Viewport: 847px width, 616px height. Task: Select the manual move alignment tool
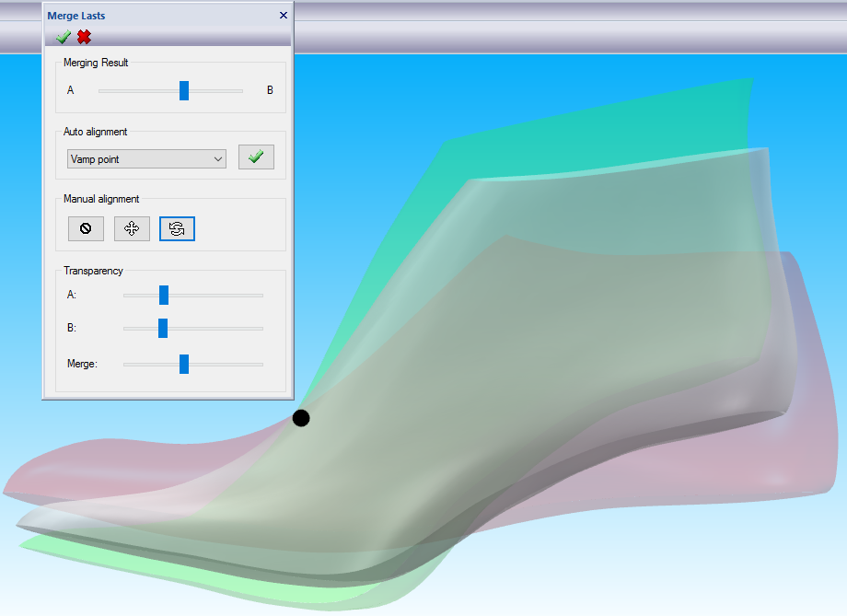pyautogui.click(x=132, y=228)
